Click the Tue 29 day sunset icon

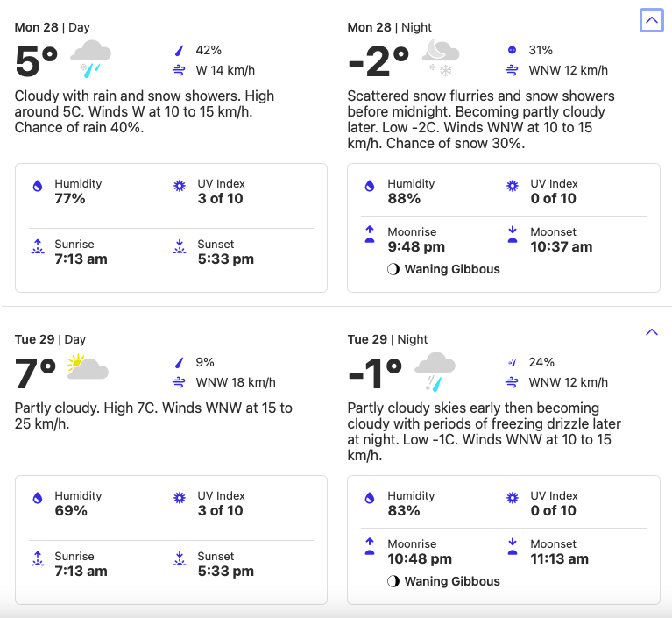pyautogui.click(x=180, y=558)
